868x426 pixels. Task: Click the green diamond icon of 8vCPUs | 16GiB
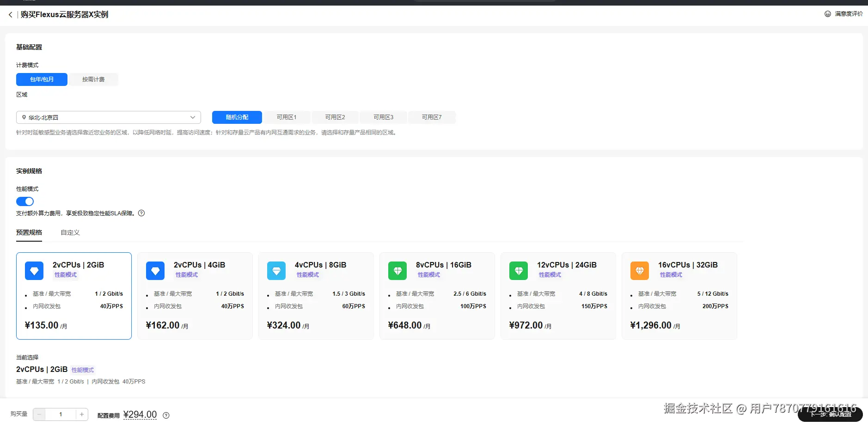coord(397,271)
